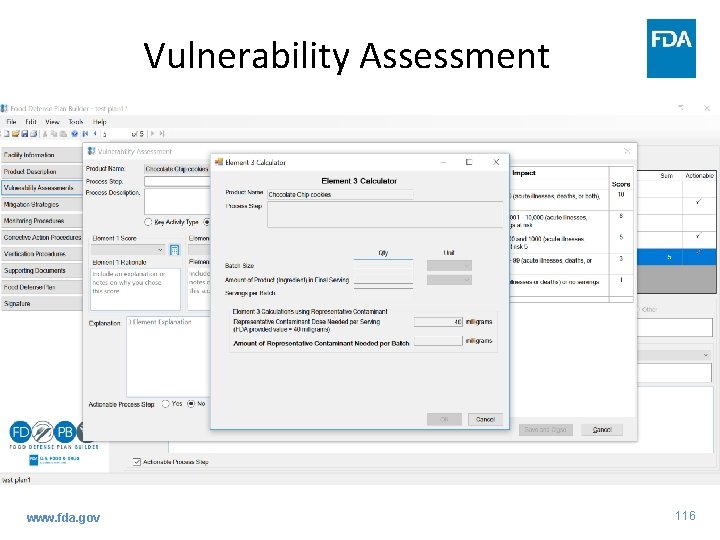Click the Element 1 Rationale text box
720x540 pixels.
coord(135,289)
